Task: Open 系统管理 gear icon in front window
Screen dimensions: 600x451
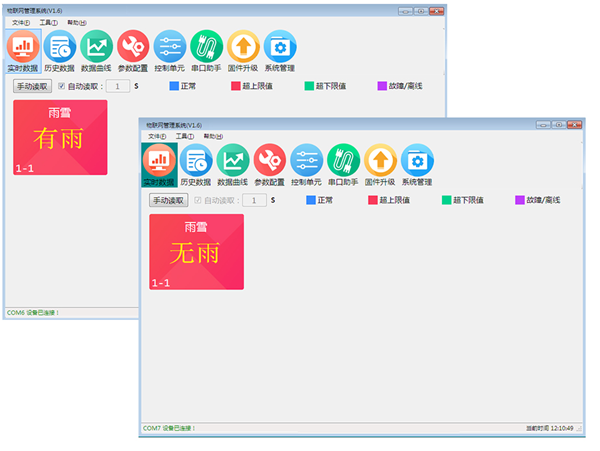Action: (417, 162)
